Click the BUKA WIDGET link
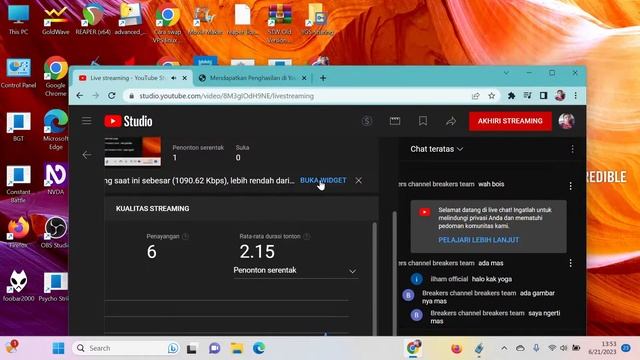Screen dimensions: 640x360 pyautogui.click(x=323, y=180)
